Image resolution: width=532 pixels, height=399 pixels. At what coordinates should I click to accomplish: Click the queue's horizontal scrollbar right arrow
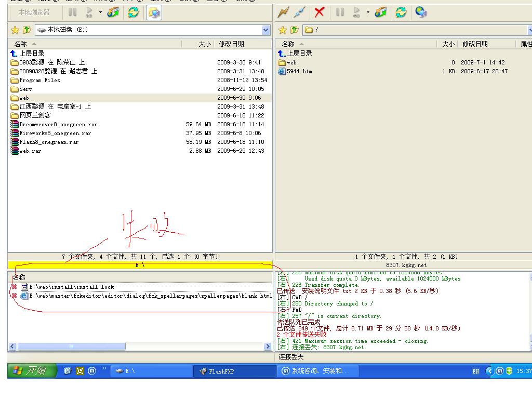(268, 347)
